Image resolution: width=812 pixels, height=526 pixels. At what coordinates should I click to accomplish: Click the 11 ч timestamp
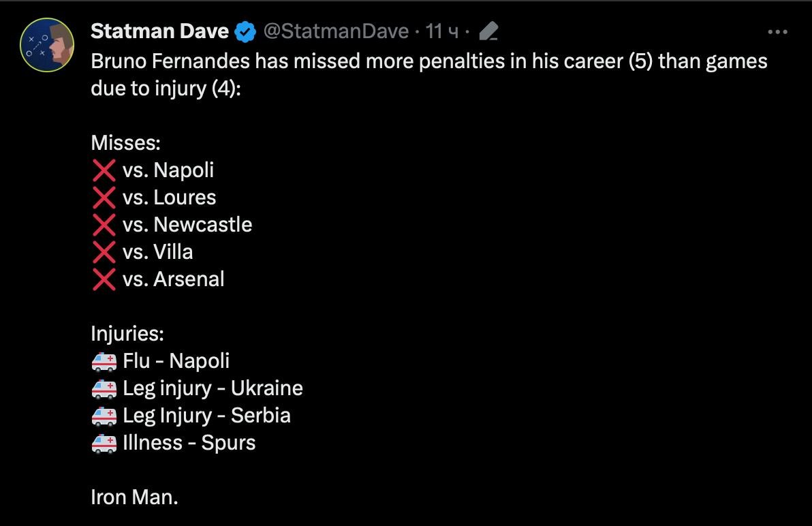coord(442,31)
